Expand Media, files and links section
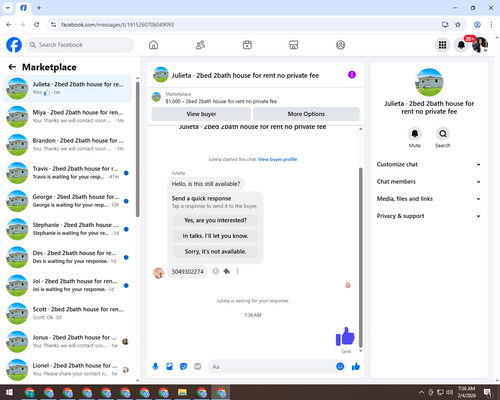 (429, 199)
